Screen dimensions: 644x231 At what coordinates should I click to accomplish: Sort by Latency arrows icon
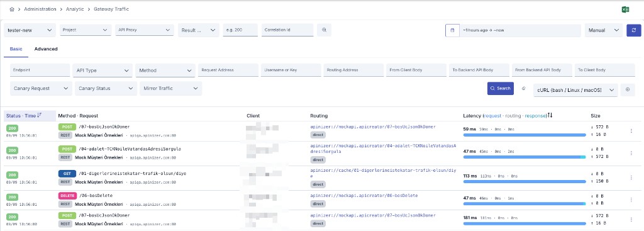(x=550, y=116)
